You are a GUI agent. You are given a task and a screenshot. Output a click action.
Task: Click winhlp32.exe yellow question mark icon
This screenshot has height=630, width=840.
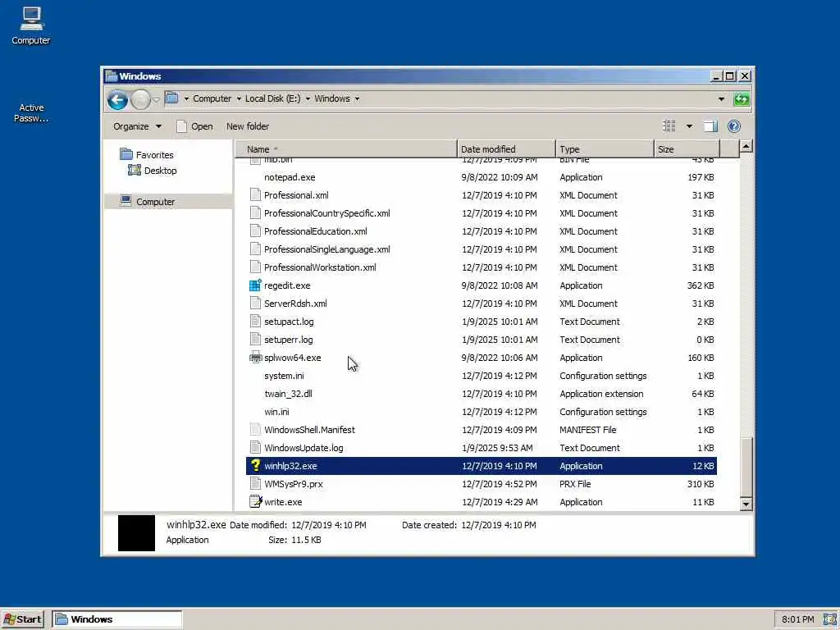[x=256, y=466]
